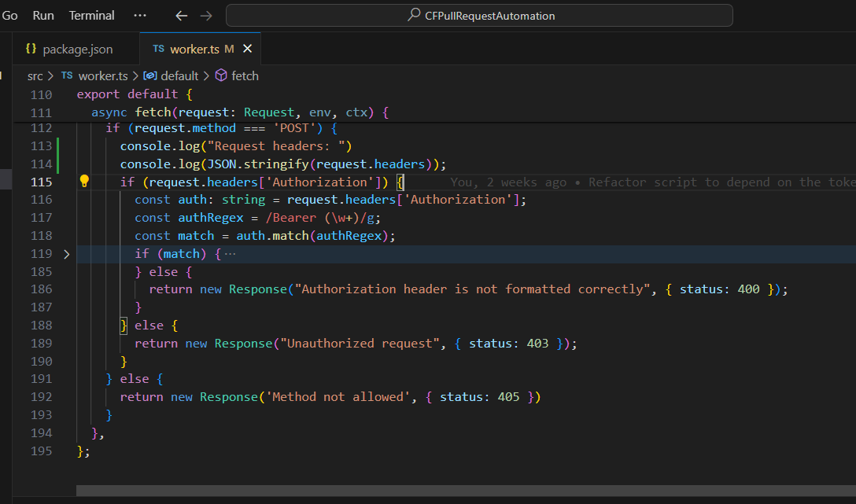Click the horizontal scrollbar under the editor
856x504 pixels.
pyautogui.click(x=464, y=491)
